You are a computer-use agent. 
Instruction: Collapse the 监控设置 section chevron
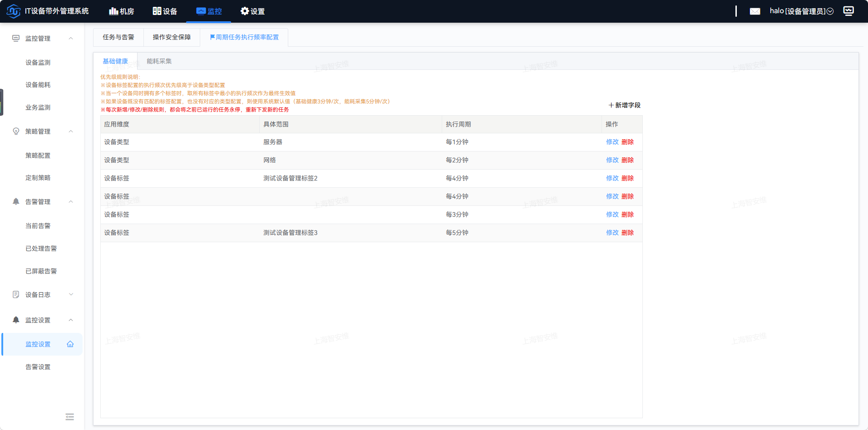[71, 320]
